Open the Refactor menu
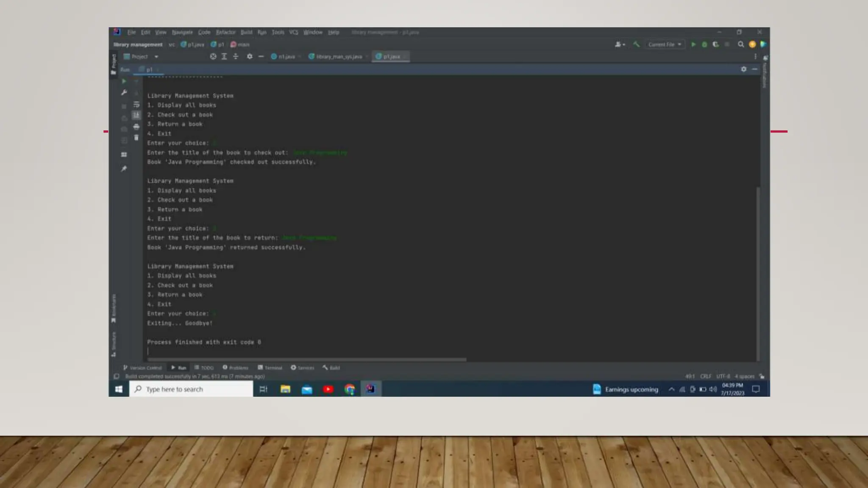Viewport: 868px width, 488px height. pos(225,32)
